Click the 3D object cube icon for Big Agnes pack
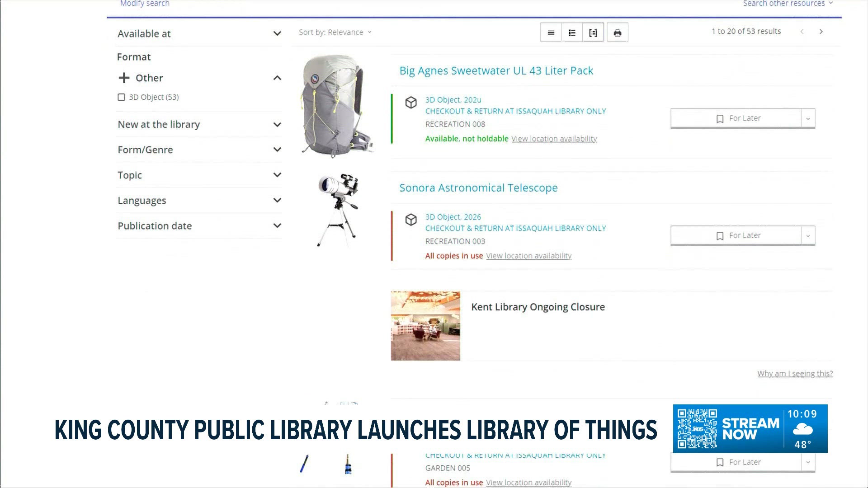Image resolution: width=868 pixels, height=488 pixels. (411, 103)
